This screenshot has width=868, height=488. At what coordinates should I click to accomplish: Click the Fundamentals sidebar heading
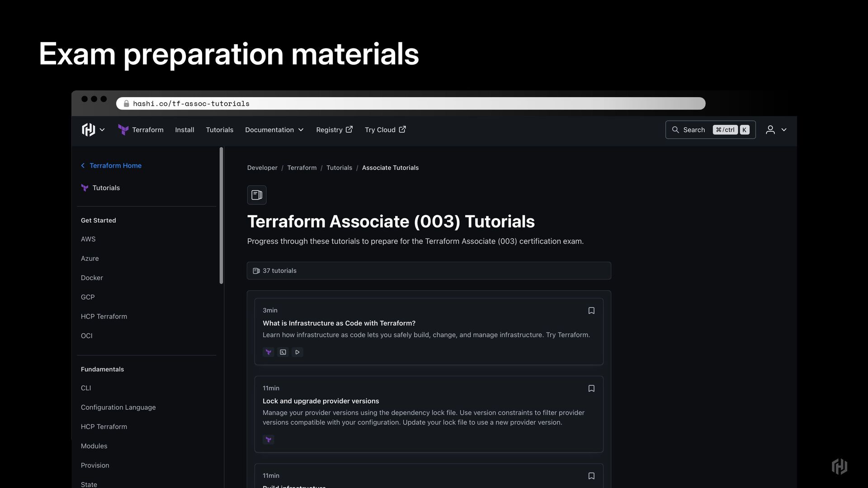coord(102,369)
